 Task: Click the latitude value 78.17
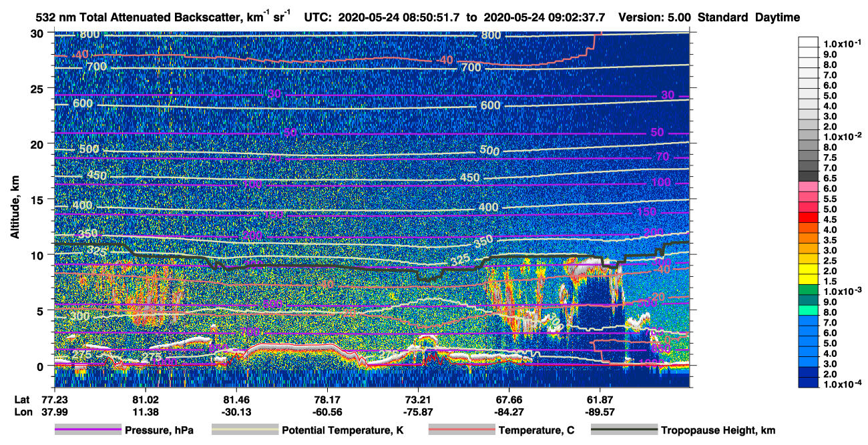(327, 398)
